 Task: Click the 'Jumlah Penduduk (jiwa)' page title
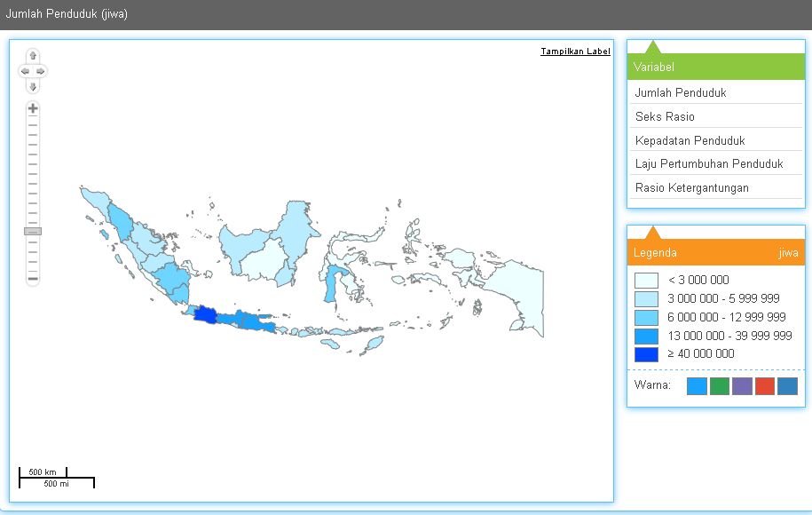[67, 14]
